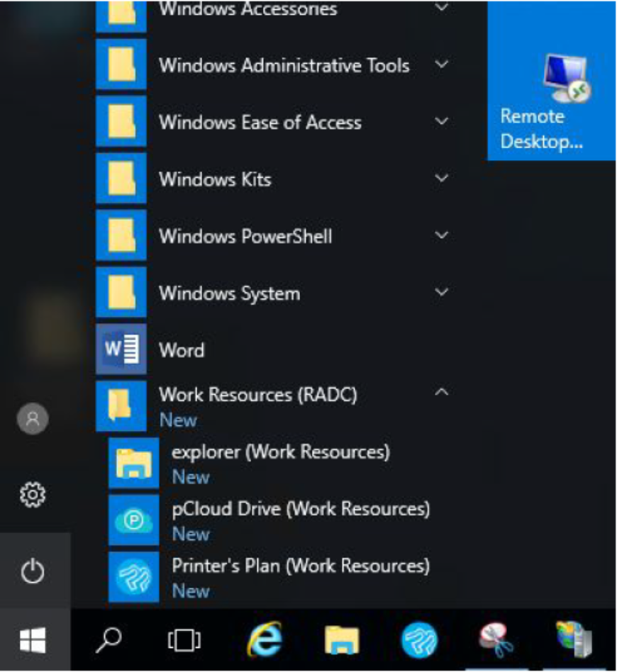Image resolution: width=617 pixels, height=672 pixels.
Task: Click the Windows PowerShell folder icon
Action: tap(121, 235)
